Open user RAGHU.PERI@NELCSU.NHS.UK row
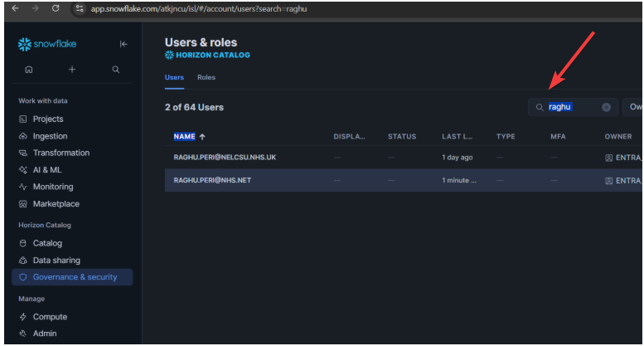 pyautogui.click(x=225, y=157)
